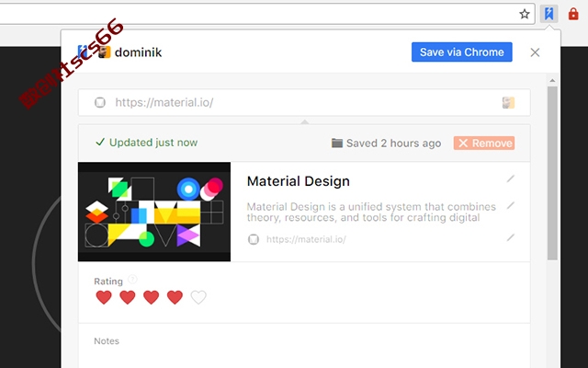Close the bookmark popup panel

(535, 52)
